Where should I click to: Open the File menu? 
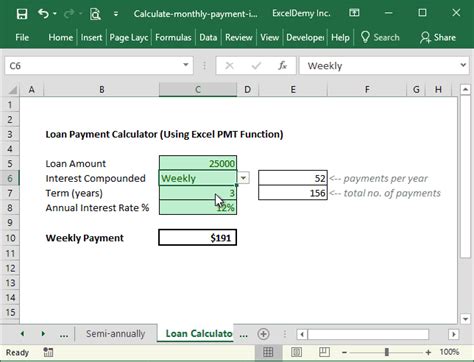22,37
